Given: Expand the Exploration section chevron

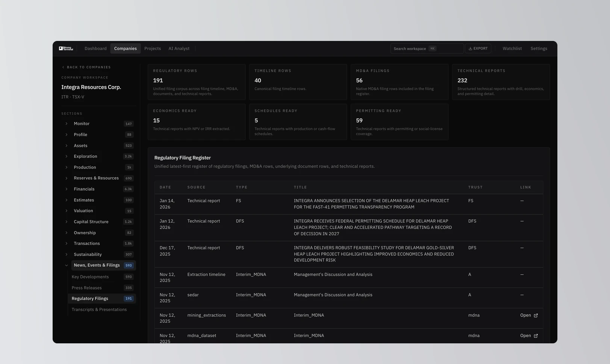Looking at the screenshot, I should tap(67, 156).
